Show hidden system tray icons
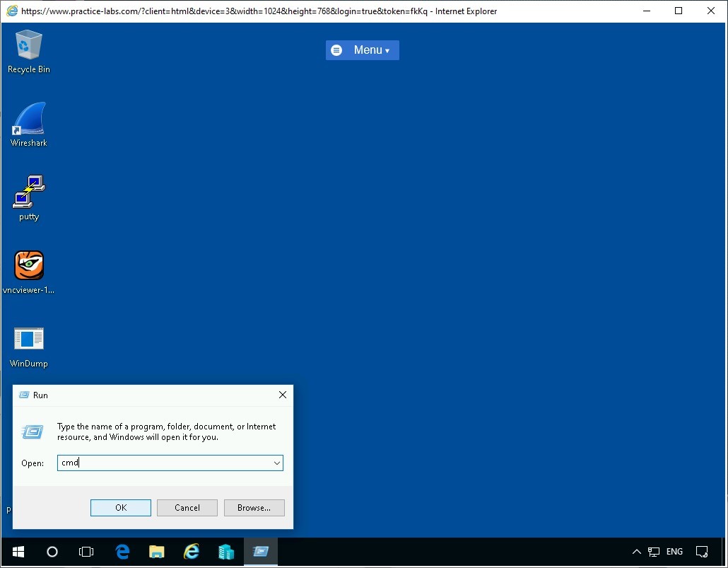 (x=637, y=552)
